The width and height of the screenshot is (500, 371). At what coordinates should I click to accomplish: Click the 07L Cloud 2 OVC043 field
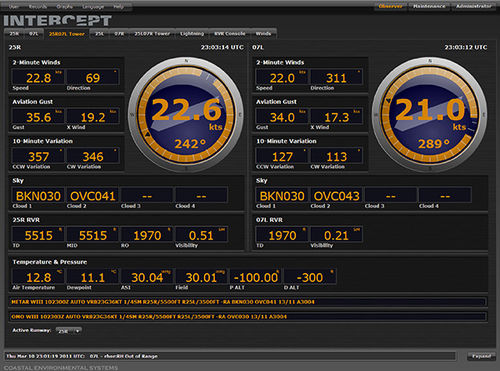tap(336, 196)
